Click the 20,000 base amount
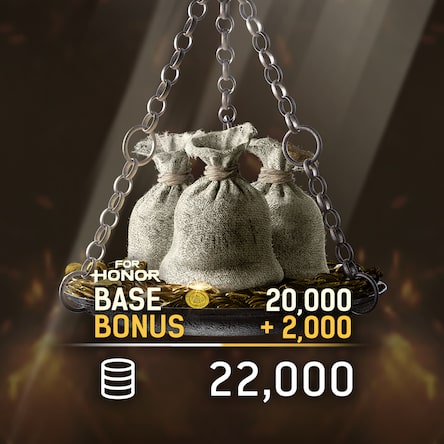 click(308, 299)
